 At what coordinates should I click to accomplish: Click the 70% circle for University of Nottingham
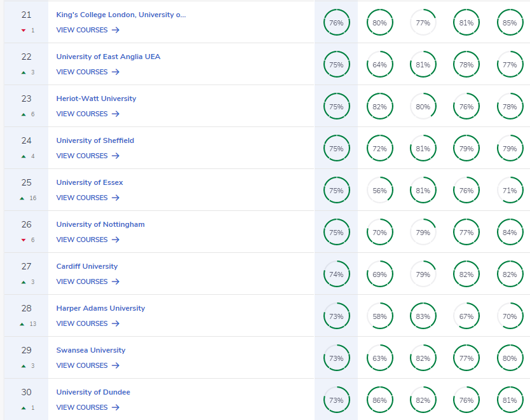[380, 232]
